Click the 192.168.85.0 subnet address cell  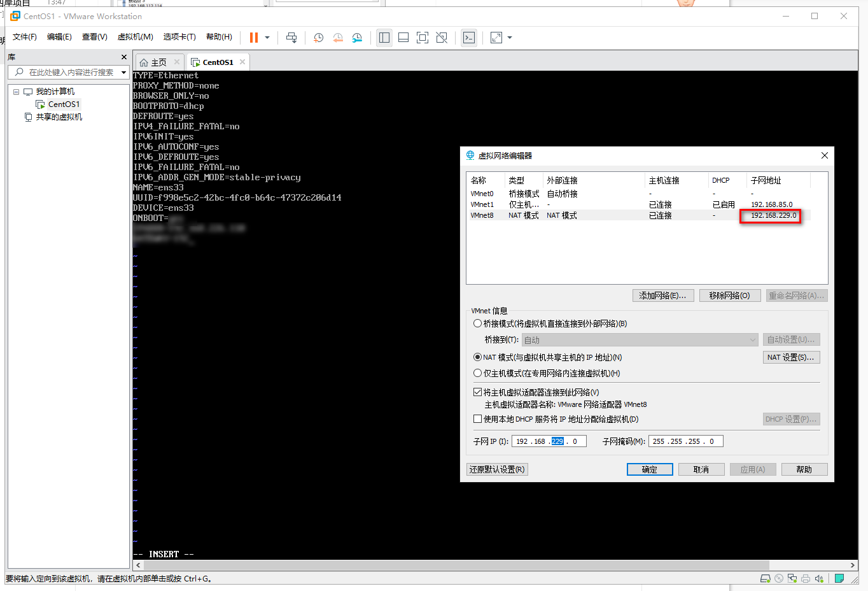tap(771, 204)
